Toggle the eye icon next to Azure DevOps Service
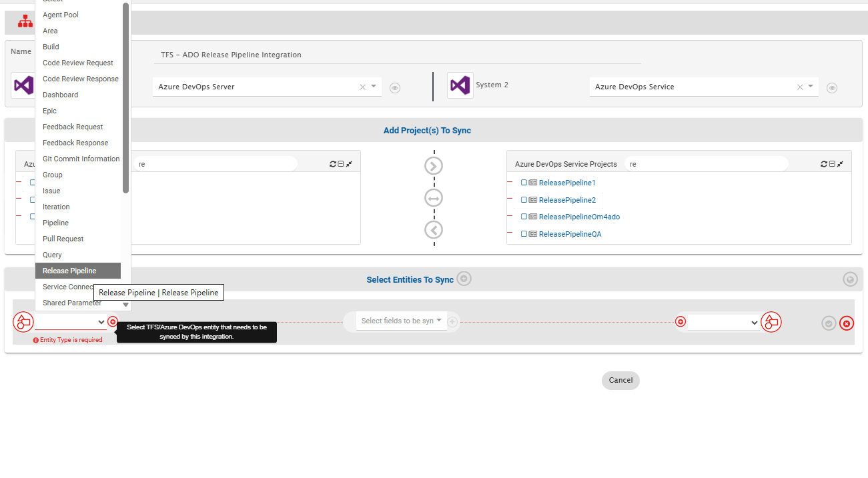Image resolution: width=868 pixels, height=478 pixels. (x=831, y=88)
